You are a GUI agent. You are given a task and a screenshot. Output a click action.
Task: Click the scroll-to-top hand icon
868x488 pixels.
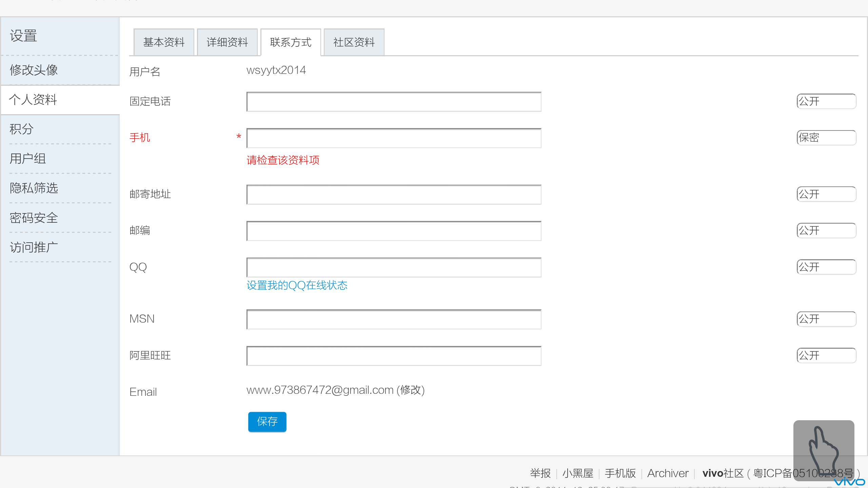[824, 450]
